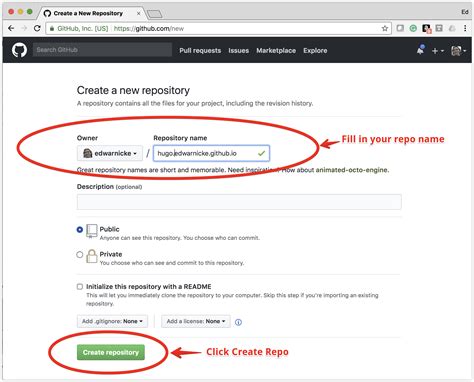Click the green circular extension icon
This screenshot has width=474, height=382.
tap(413, 28)
